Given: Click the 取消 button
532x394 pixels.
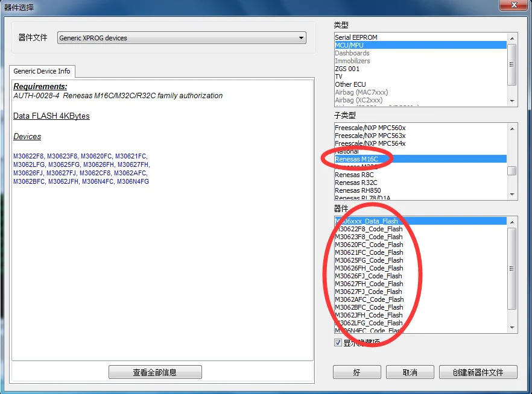Looking at the screenshot, I should [410, 372].
